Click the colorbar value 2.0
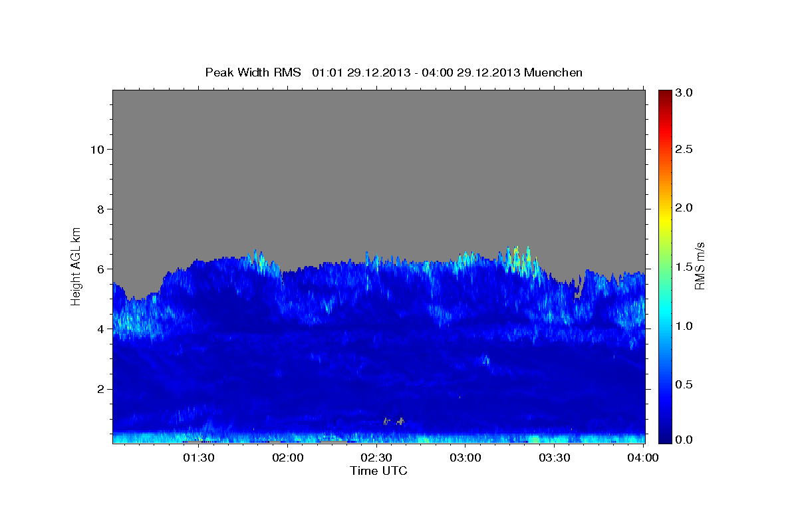 pos(684,208)
